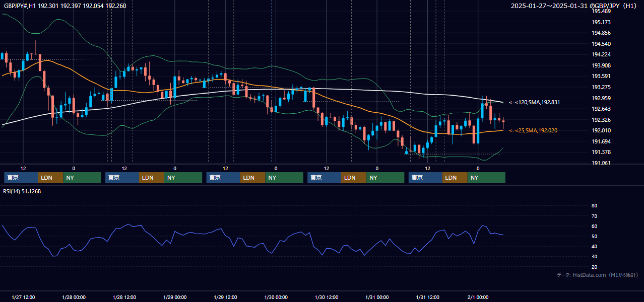Click price axis label 194.856
The width and height of the screenshot is (644, 302).
pyautogui.click(x=601, y=33)
